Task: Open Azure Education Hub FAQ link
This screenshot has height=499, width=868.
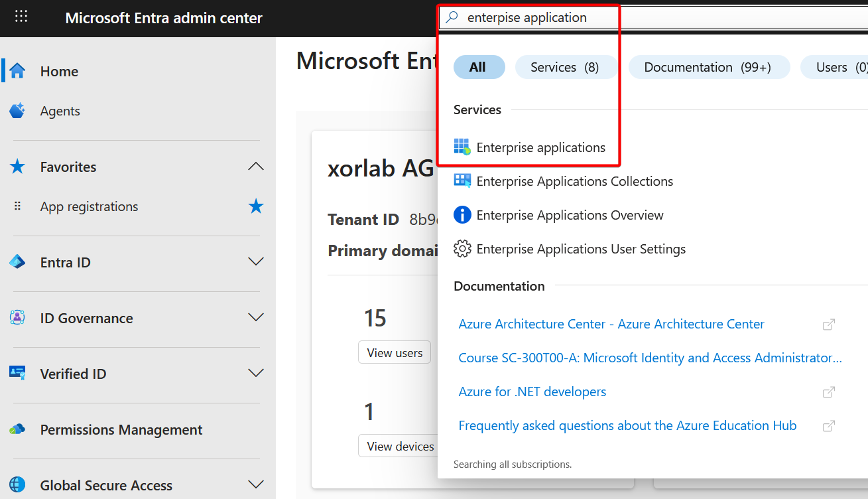Action: (627, 425)
